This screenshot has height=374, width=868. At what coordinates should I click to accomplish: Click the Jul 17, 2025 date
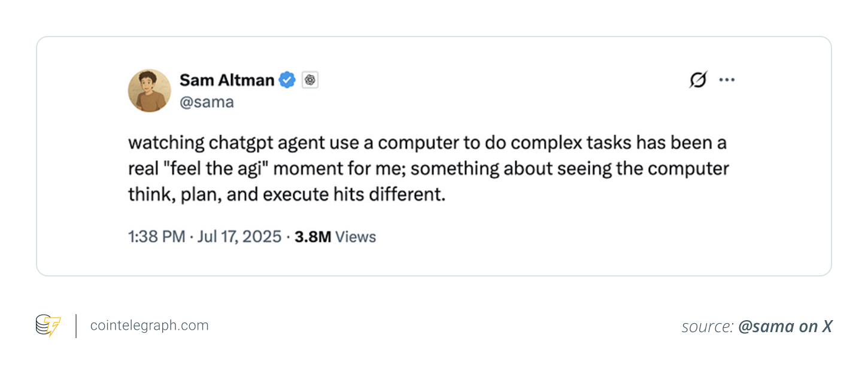pyautogui.click(x=239, y=237)
